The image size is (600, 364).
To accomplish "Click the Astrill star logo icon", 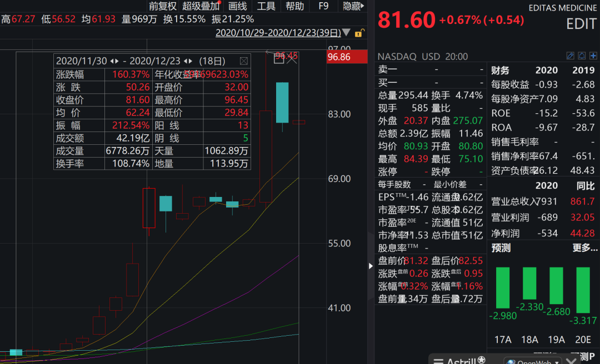I will (x=481, y=360).
